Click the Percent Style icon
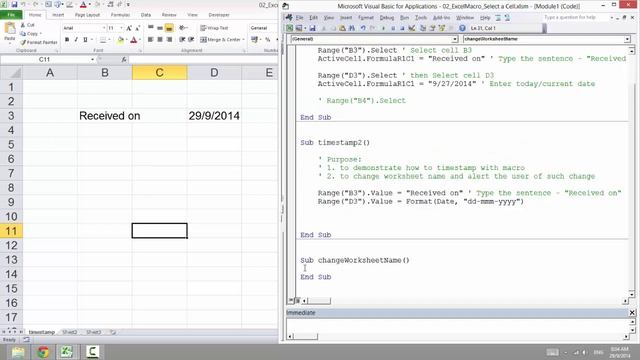 tap(268, 40)
